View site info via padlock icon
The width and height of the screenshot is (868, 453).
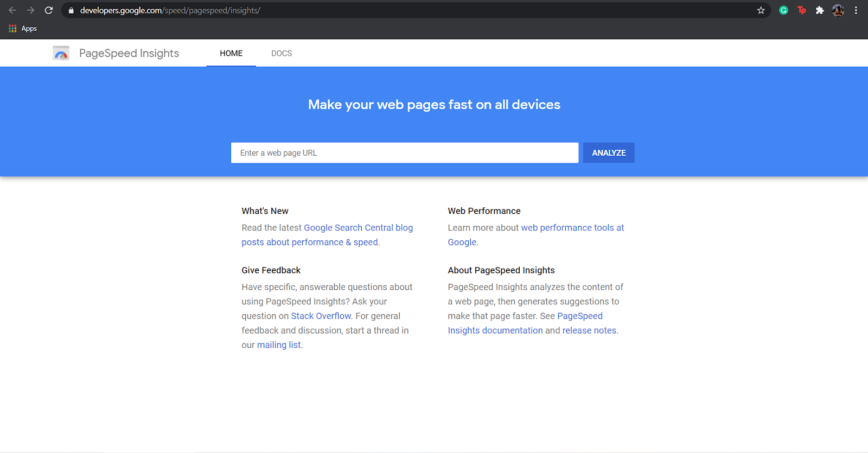coord(71,10)
